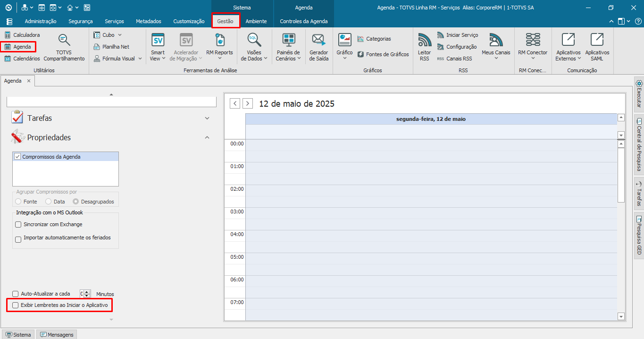Viewport: 644px width, 339px height.
Task: Click the TOTVS logo icon in title bar
Action: pyautogui.click(x=8, y=8)
